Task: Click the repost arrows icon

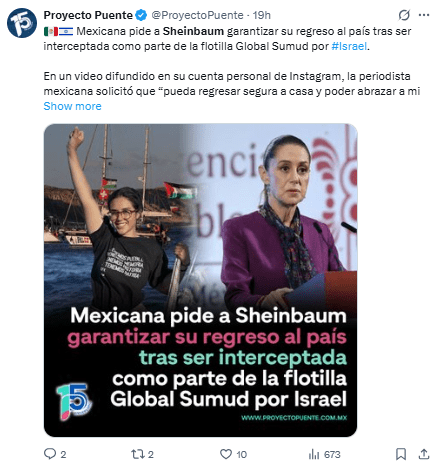Action: point(137,454)
